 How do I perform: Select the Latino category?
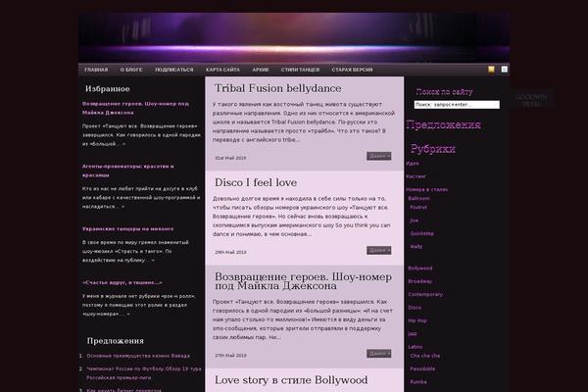pyautogui.click(x=416, y=347)
